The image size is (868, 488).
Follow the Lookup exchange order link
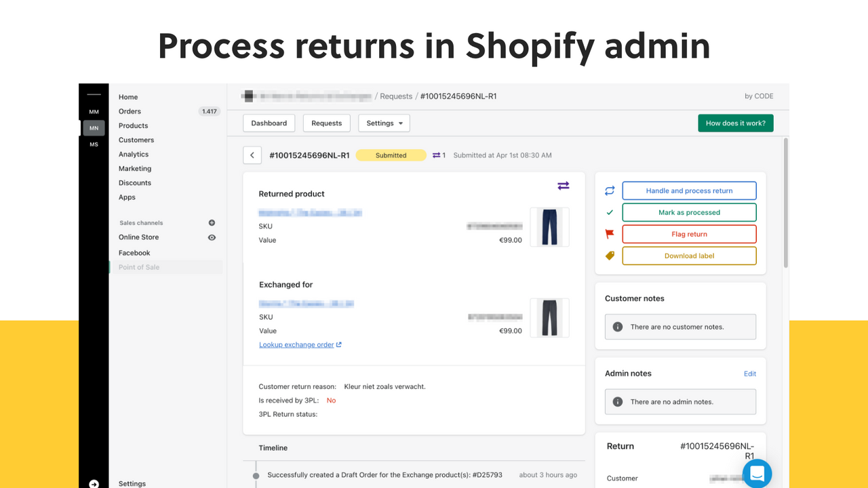[x=296, y=344]
